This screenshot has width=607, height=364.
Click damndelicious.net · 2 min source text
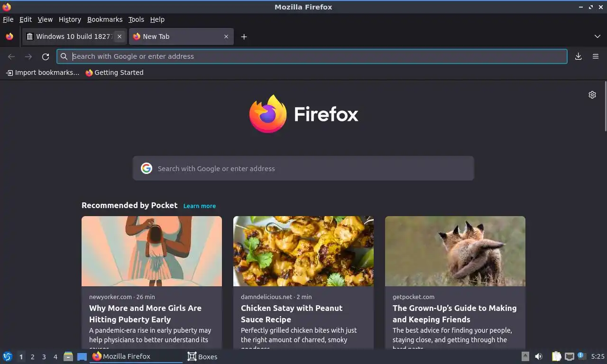(276, 297)
